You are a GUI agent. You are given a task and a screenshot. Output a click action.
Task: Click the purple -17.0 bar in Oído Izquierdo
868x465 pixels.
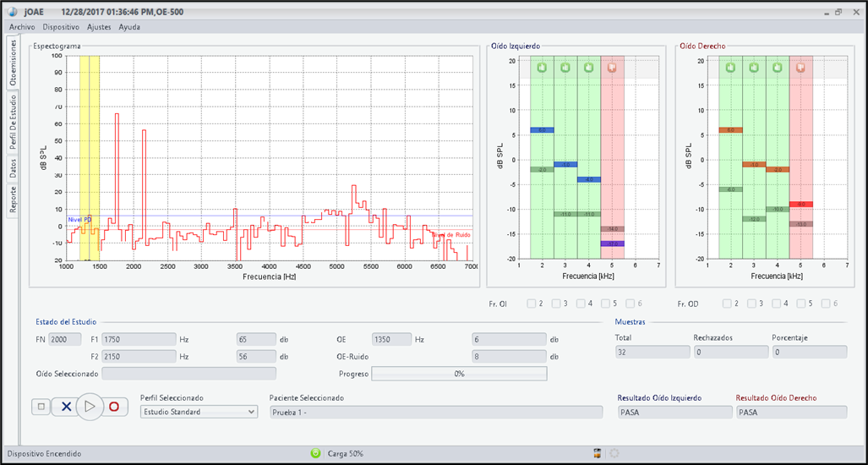coord(612,243)
